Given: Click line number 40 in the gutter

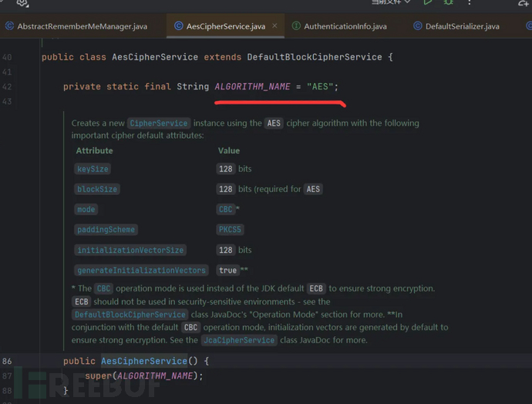Looking at the screenshot, I should (x=7, y=57).
